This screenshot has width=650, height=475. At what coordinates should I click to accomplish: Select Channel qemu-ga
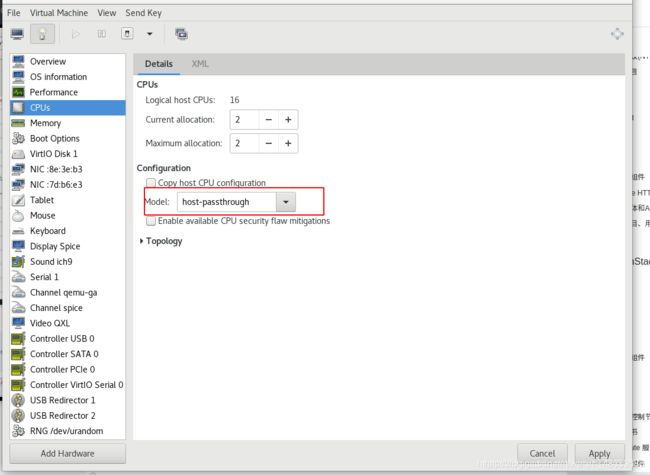[68, 293]
